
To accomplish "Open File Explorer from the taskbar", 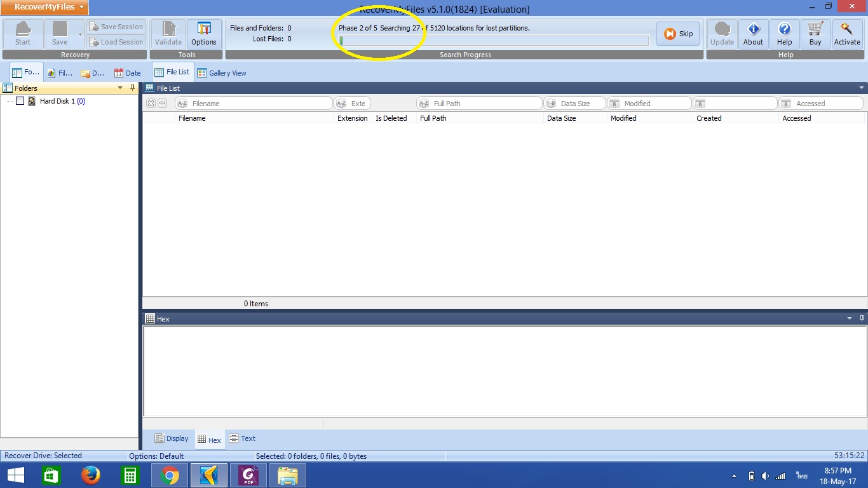I will click(288, 475).
